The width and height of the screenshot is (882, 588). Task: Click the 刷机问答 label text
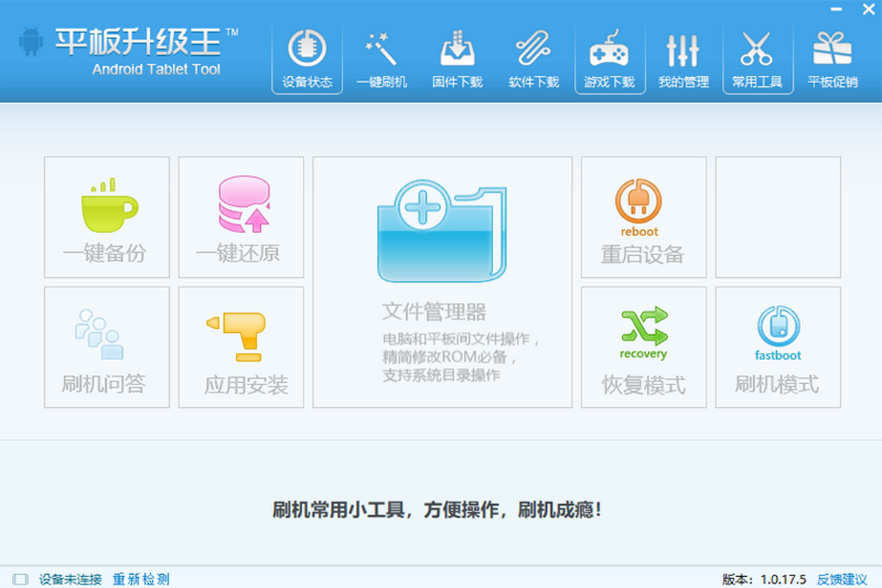tap(104, 384)
